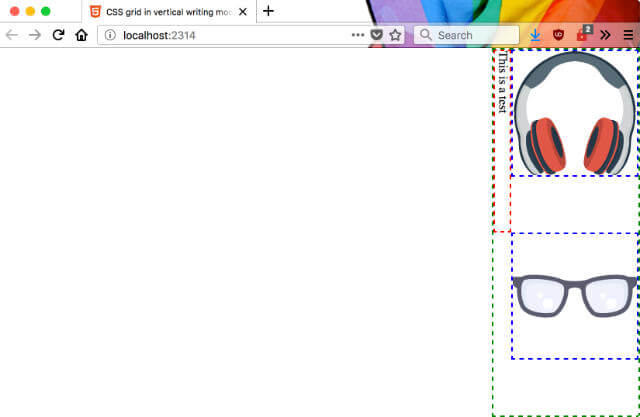Viewport: 640px width, 417px height.
Task: Click the glasses image
Action: pyautogui.click(x=574, y=295)
